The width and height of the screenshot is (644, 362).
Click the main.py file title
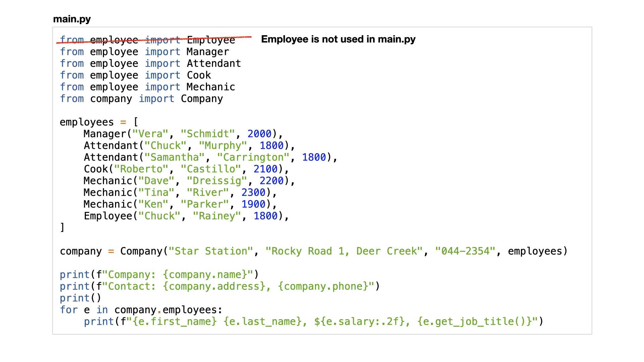click(x=72, y=19)
